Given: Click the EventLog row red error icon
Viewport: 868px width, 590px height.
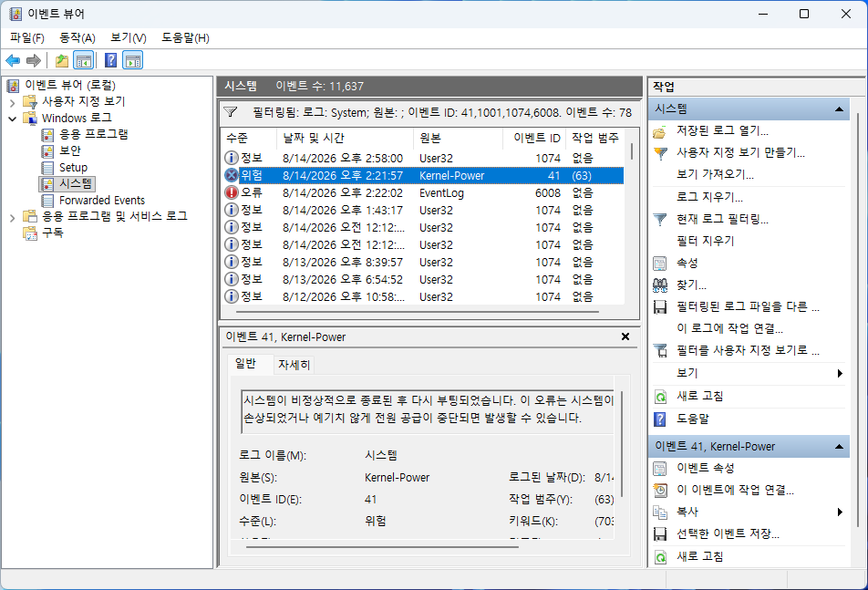Looking at the screenshot, I should (232, 192).
